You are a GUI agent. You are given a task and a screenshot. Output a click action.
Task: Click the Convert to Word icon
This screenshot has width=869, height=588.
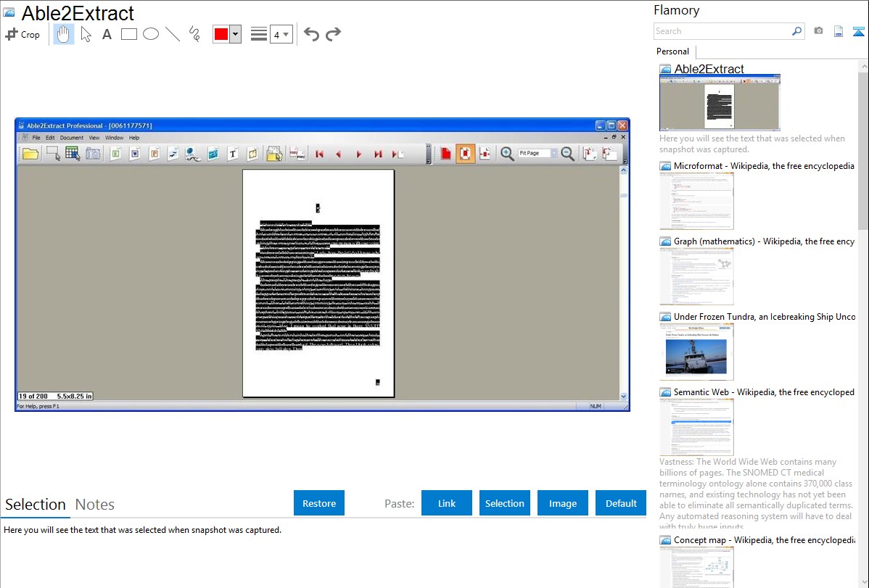(x=135, y=154)
